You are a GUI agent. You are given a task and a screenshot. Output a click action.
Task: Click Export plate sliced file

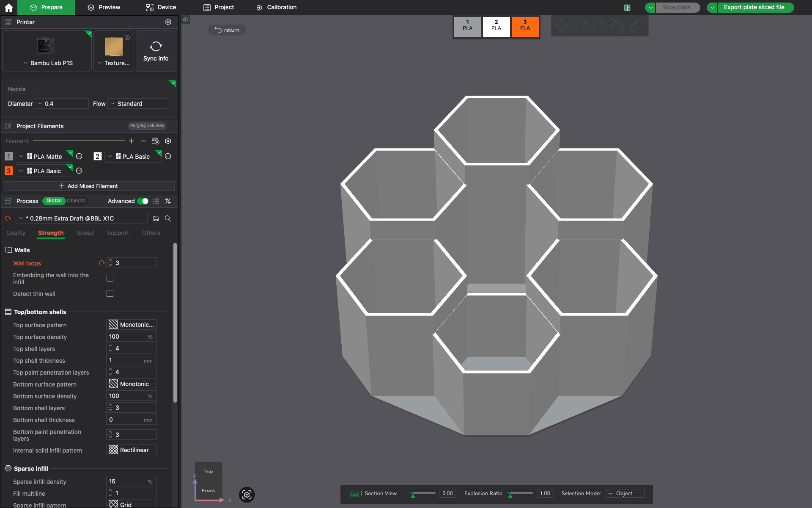pyautogui.click(x=755, y=8)
